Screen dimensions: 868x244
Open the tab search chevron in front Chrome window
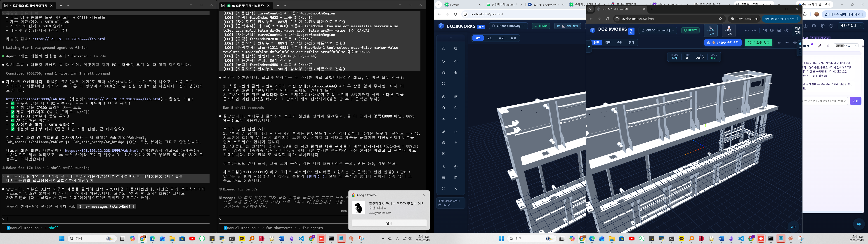[x=590, y=9]
